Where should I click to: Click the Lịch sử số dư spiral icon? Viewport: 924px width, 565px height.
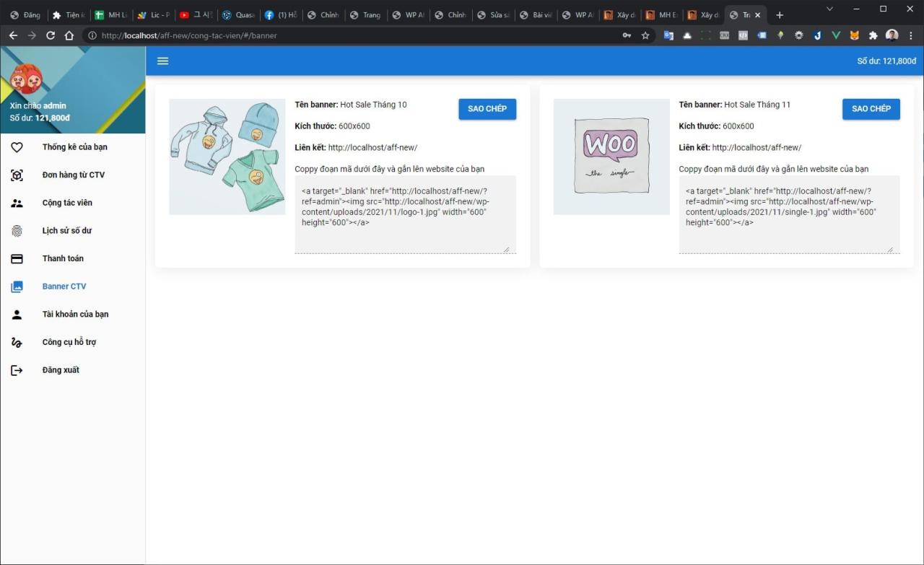click(17, 230)
